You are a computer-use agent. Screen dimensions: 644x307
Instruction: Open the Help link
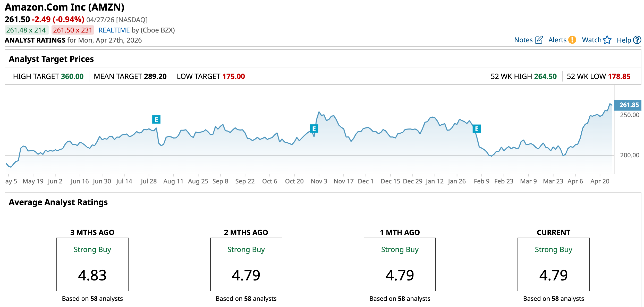coord(624,40)
